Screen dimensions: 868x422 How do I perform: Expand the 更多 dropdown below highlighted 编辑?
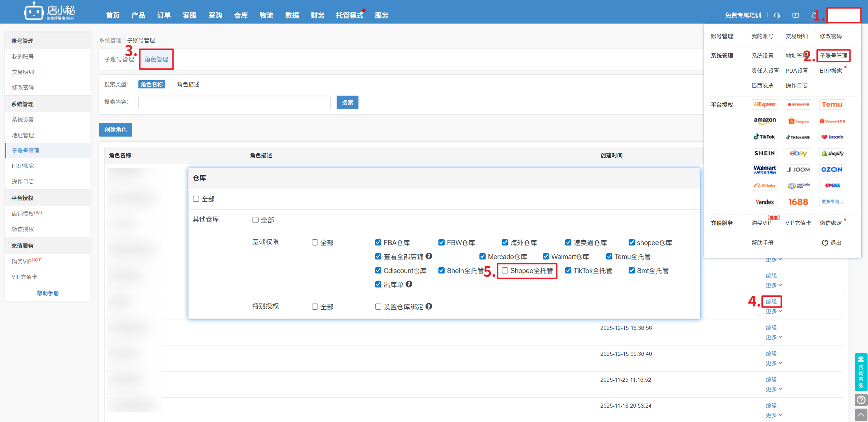(774, 311)
